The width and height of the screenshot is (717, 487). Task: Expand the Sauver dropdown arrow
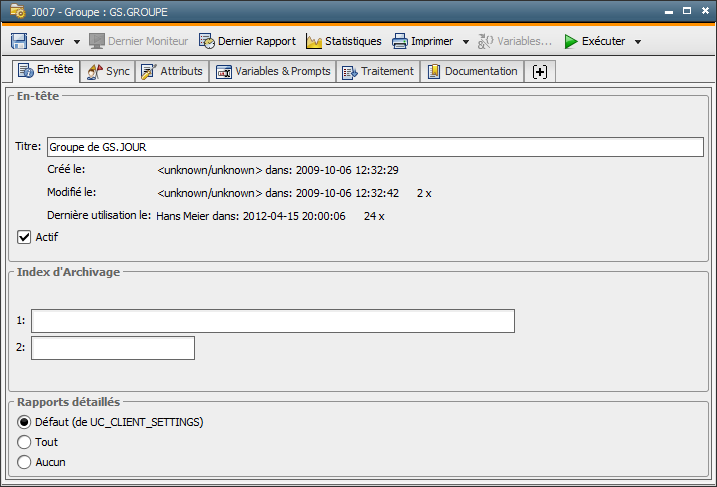[x=77, y=42]
